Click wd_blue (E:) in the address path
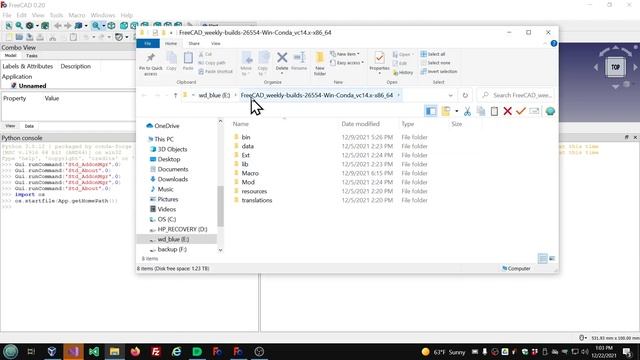 pyautogui.click(x=214, y=95)
